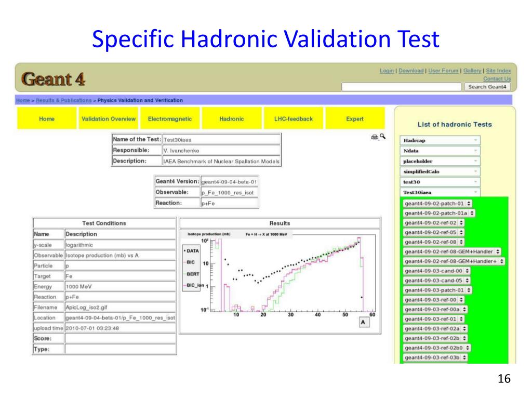Open the geant4-09-03-cand-00 version selector

[436, 271]
